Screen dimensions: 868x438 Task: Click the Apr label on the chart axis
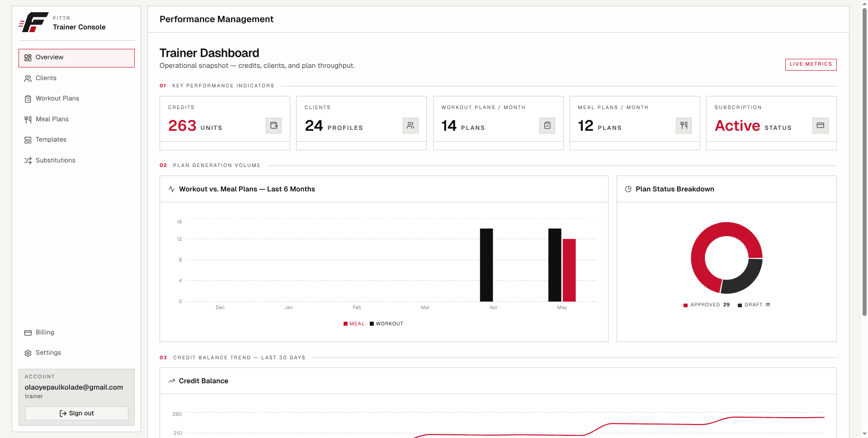(493, 308)
